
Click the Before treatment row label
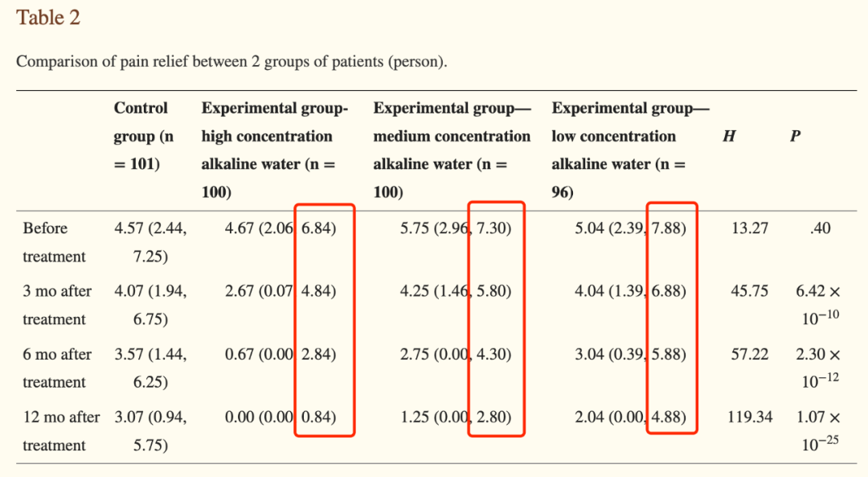55,242
